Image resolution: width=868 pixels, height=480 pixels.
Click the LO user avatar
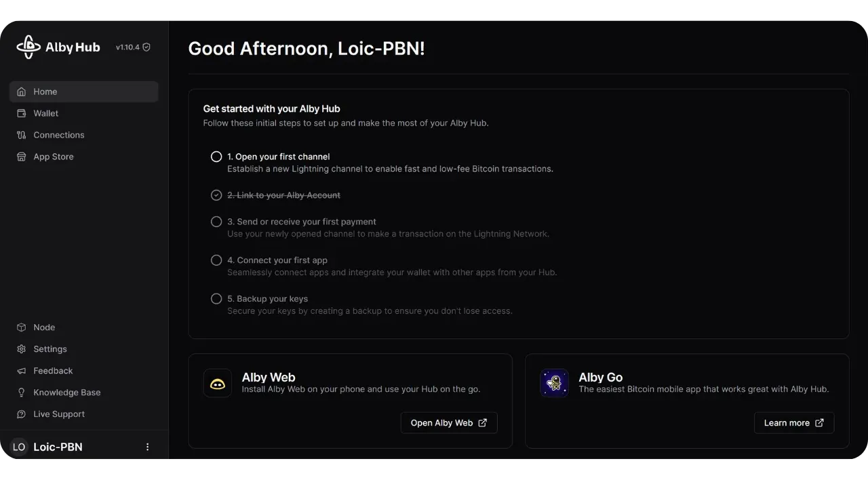(x=19, y=447)
